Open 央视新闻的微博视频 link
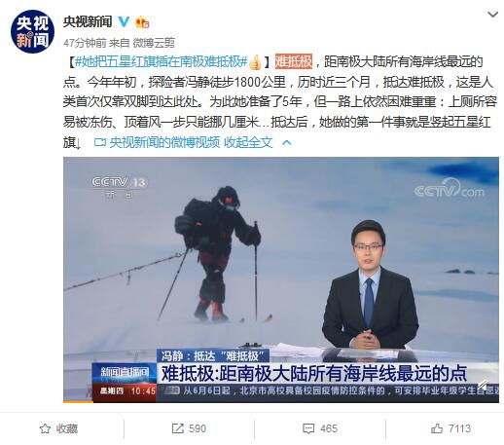 [164, 142]
